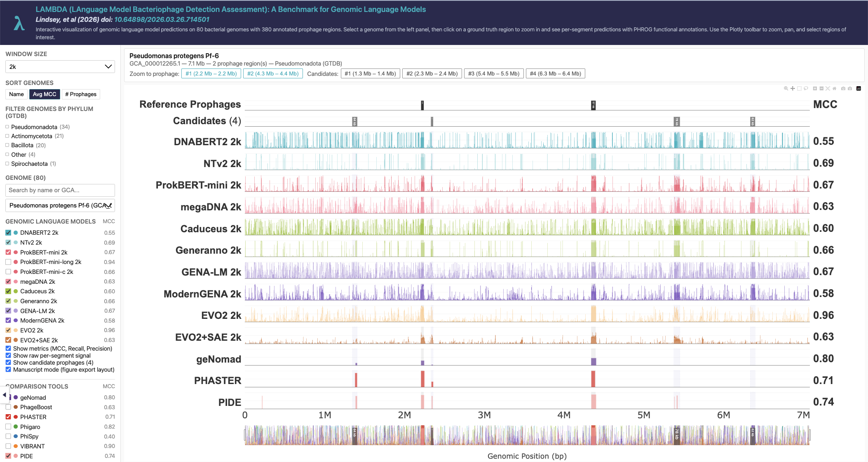Viewport: 868px width, 462px height.
Task: Click the zoom in plus icon
Action: click(815, 88)
